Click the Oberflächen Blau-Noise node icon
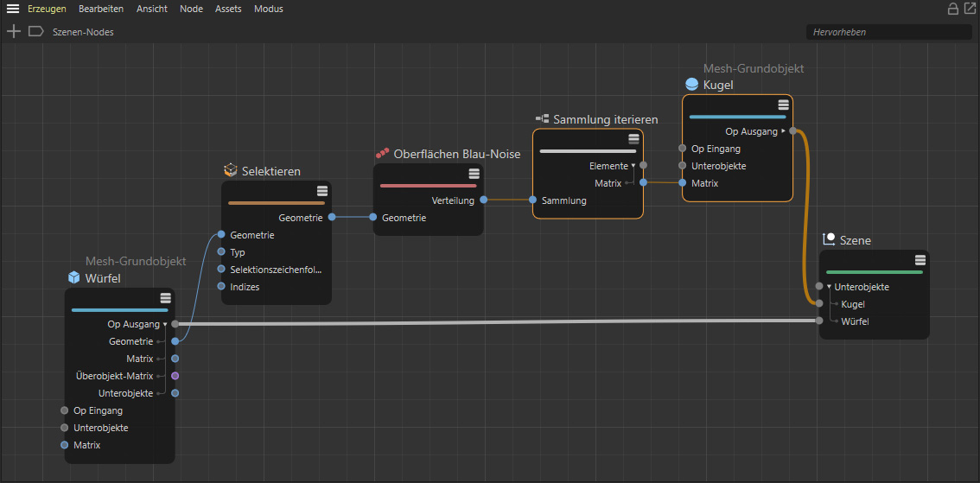The height and width of the screenshot is (483, 980). [382, 154]
